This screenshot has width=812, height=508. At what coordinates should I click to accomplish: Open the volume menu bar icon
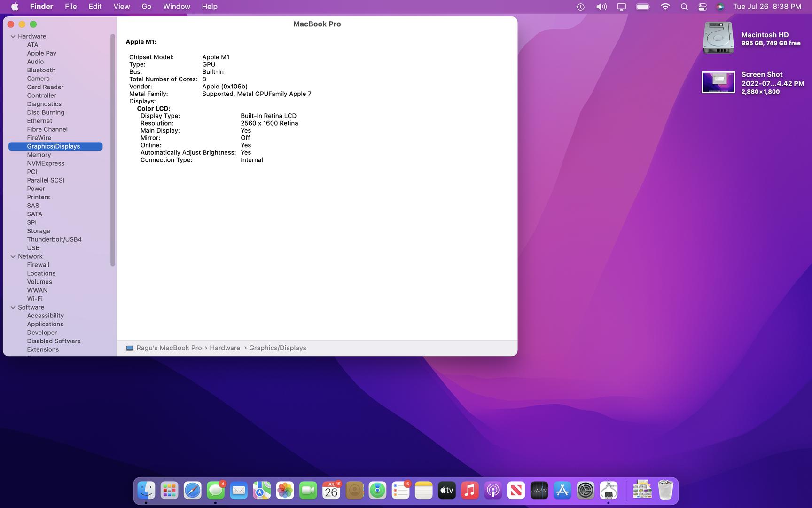tap(601, 7)
